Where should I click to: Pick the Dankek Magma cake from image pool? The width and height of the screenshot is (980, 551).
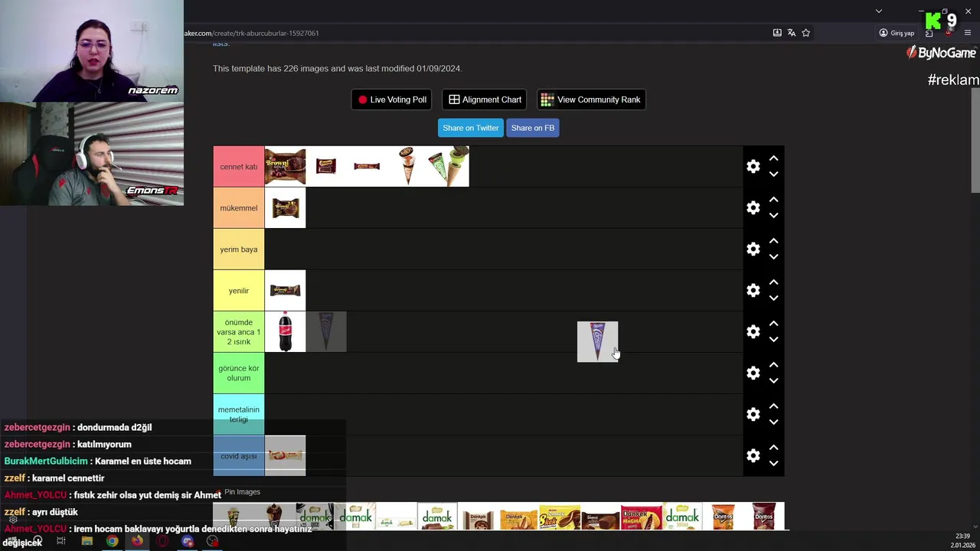pos(641,517)
